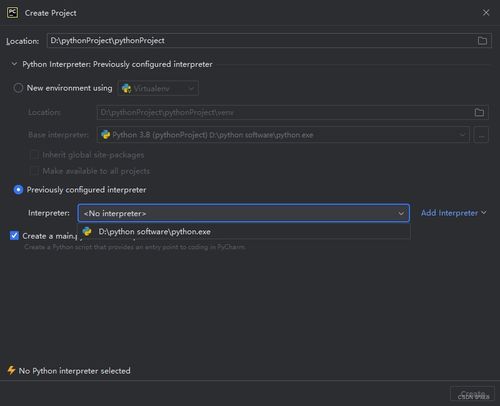Screen dimensions: 500x406
Task: Click the PyCharm logo in the title bar
Action: [x=13, y=13]
